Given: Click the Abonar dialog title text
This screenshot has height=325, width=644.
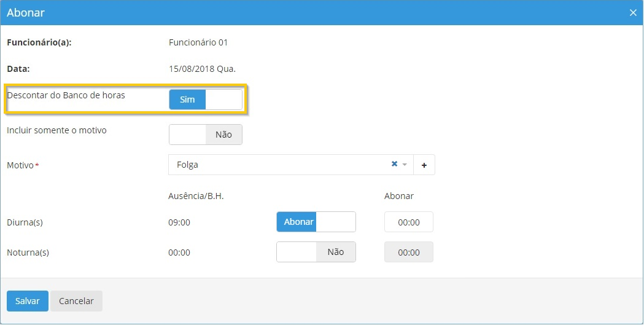Looking at the screenshot, I should [x=26, y=12].
